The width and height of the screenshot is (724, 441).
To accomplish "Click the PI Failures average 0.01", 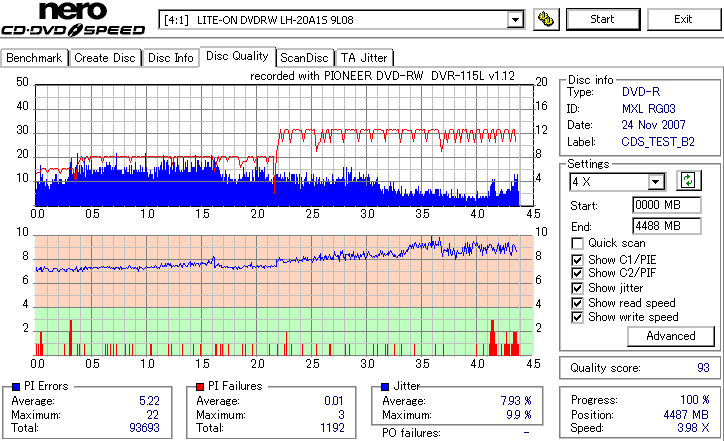I will pyautogui.click(x=334, y=401).
